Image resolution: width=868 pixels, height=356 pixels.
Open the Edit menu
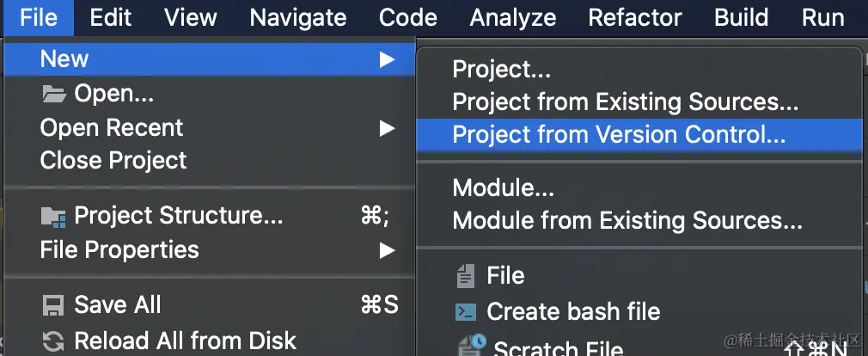pos(111,17)
